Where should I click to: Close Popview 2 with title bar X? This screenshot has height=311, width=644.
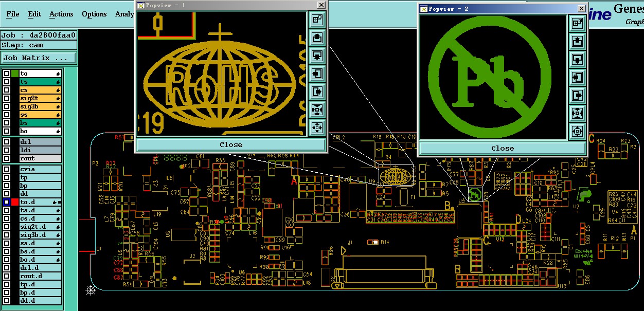tap(581, 9)
